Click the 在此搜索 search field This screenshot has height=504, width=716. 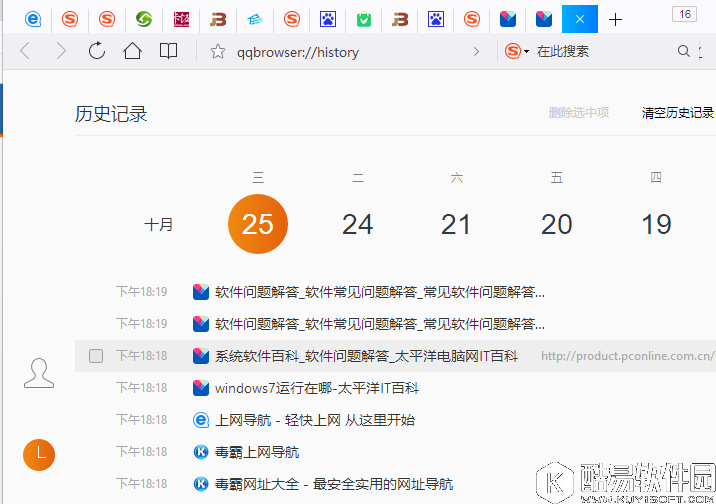[563, 51]
